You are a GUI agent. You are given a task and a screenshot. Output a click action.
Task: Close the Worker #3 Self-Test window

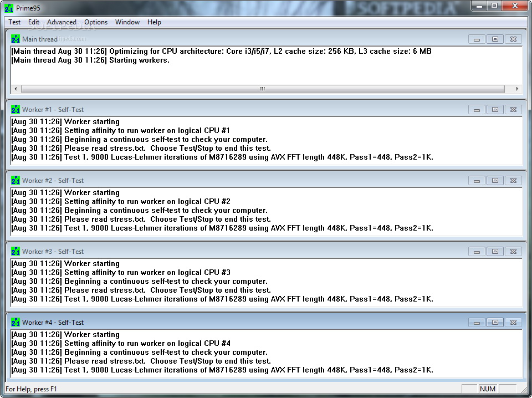coord(513,251)
